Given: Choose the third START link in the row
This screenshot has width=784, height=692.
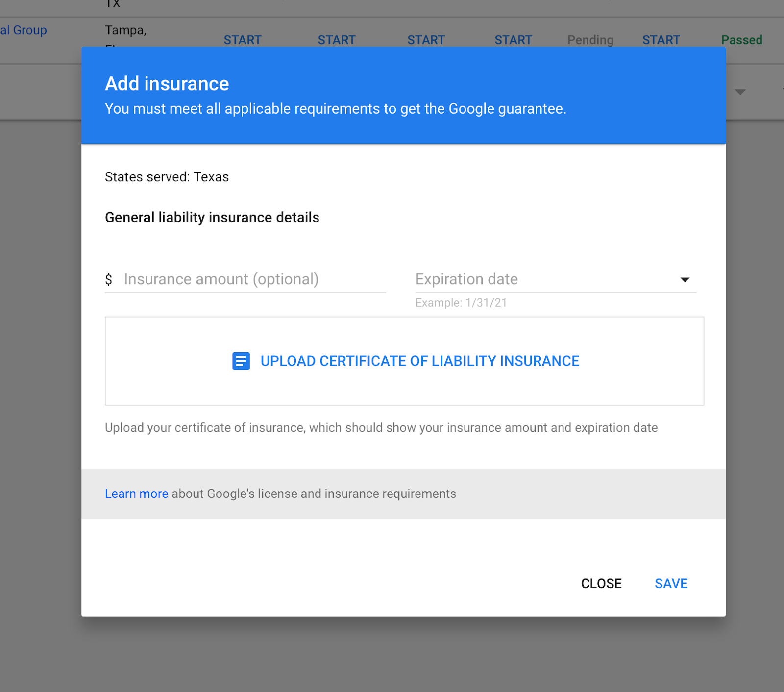Looking at the screenshot, I should 426,40.
